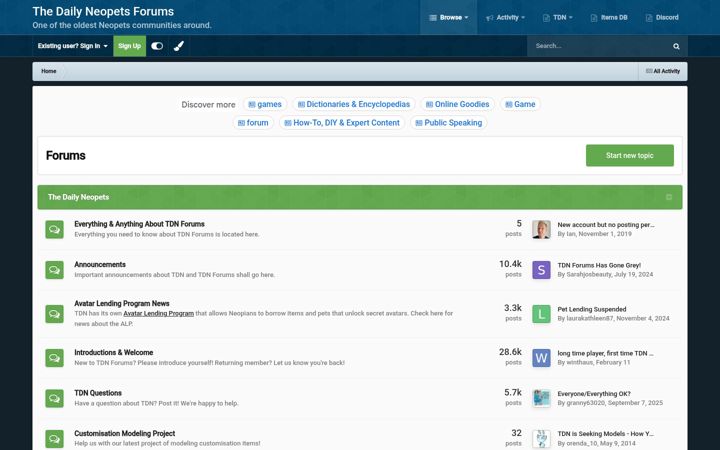Image resolution: width=720 pixels, height=450 pixels.
Task: Open Sarahjosbeauty's purple S avatar
Action: click(x=541, y=270)
